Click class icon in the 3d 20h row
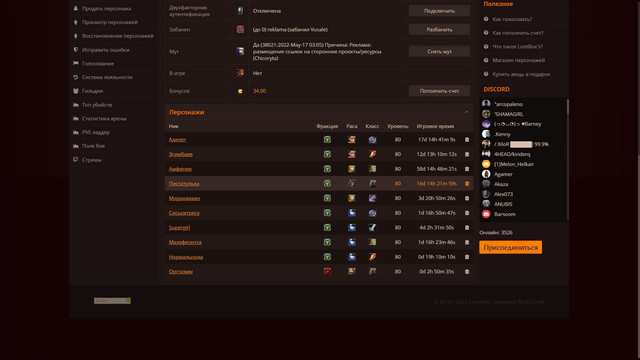The height and width of the screenshot is (360, 640). point(372,198)
